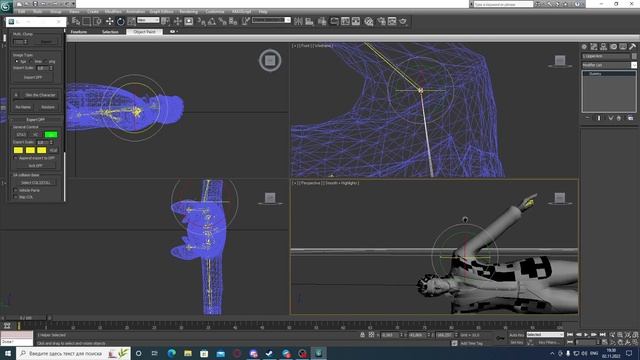Select the bmp image type radio button
The height and width of the screenshot is (360, 640).
(x=31, y=61)
